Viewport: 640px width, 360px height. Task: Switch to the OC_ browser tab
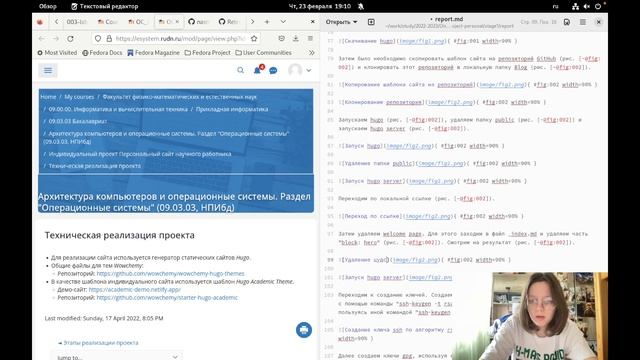coord(138,22)
